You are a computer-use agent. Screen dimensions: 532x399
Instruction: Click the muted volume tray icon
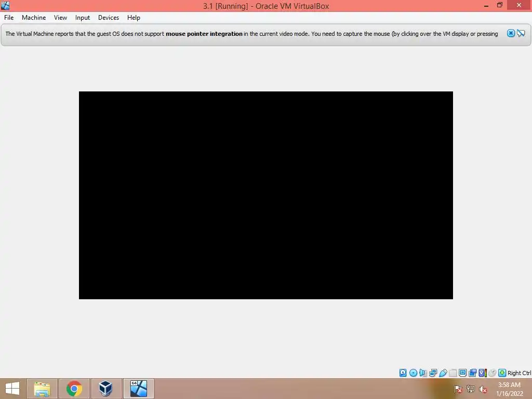click(x=483, y=389)
